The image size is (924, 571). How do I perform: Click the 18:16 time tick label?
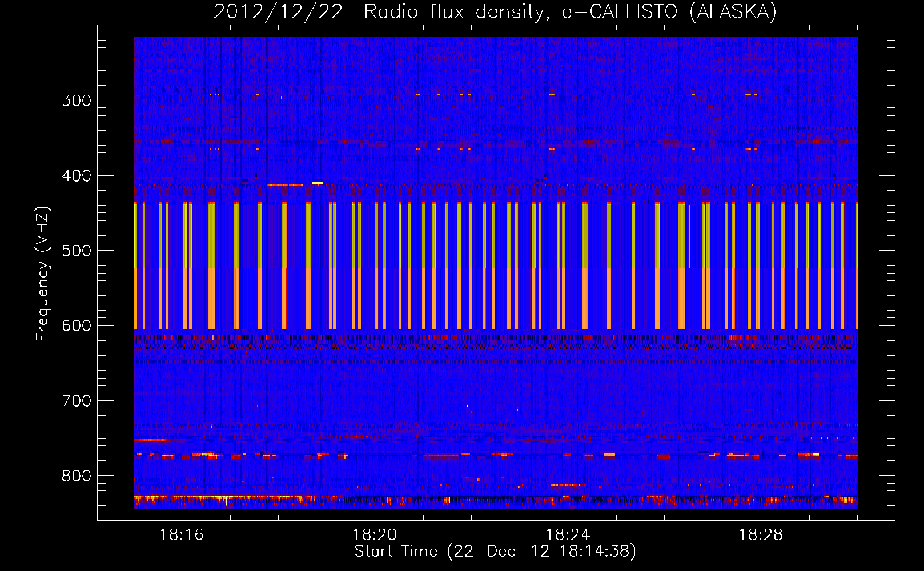pyautogui.click(x=182, y=535)
